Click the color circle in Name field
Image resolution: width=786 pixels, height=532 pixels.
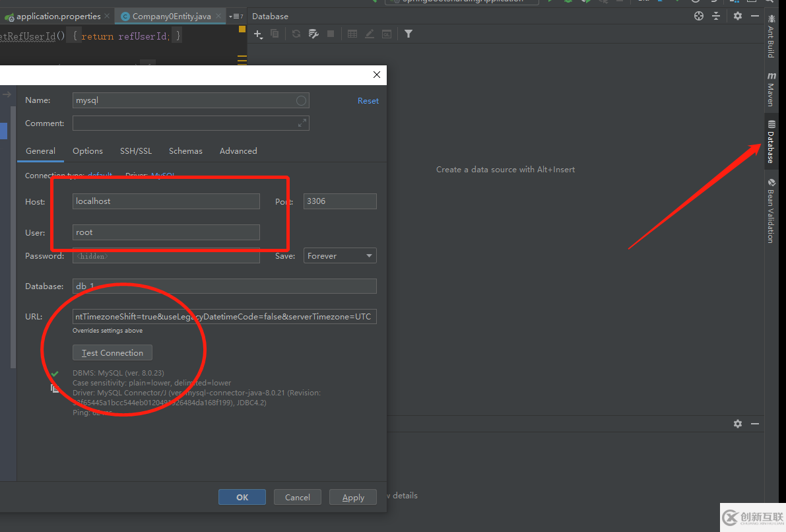click(x=301, y=101)
